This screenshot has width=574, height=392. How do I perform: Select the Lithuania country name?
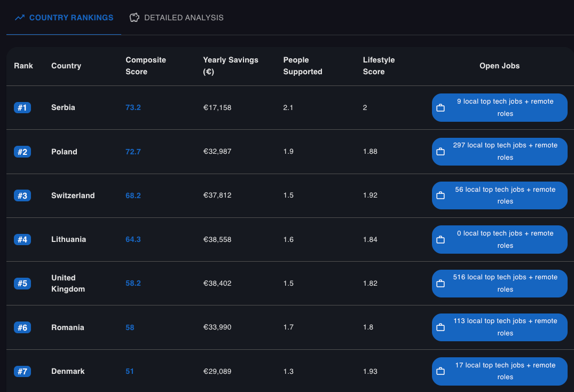click(68, 239)
